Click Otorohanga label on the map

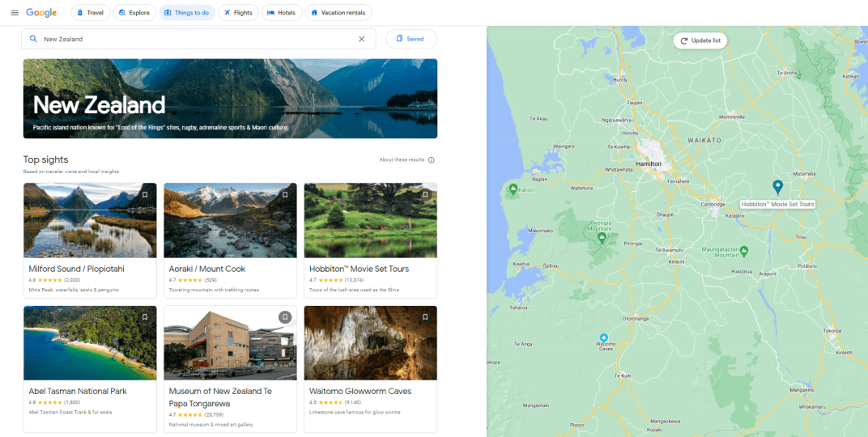point(636,319)
